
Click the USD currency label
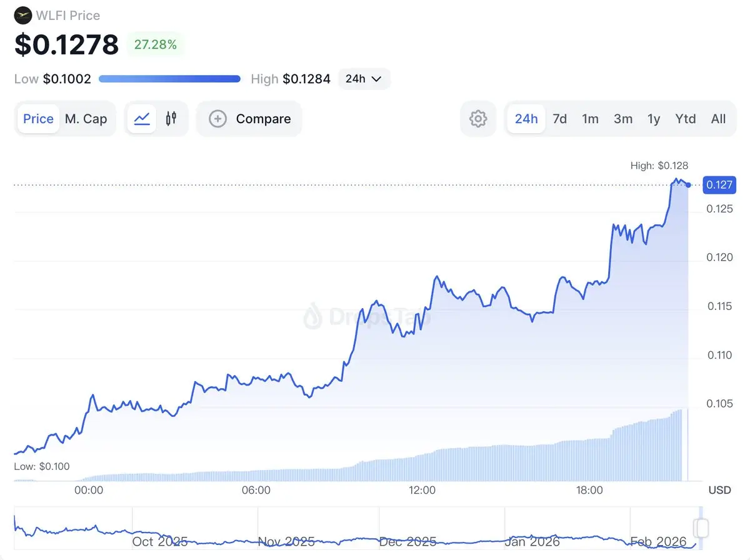click(x=719, y=490)
